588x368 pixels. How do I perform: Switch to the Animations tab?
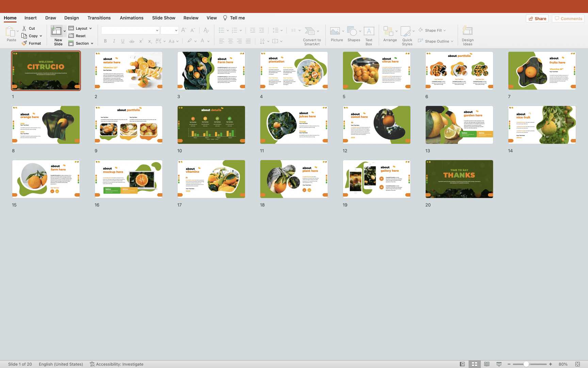point(131,18)
